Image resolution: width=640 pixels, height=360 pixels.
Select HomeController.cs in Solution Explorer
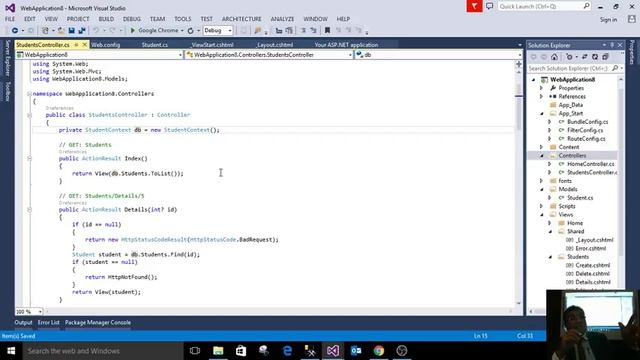591,164
